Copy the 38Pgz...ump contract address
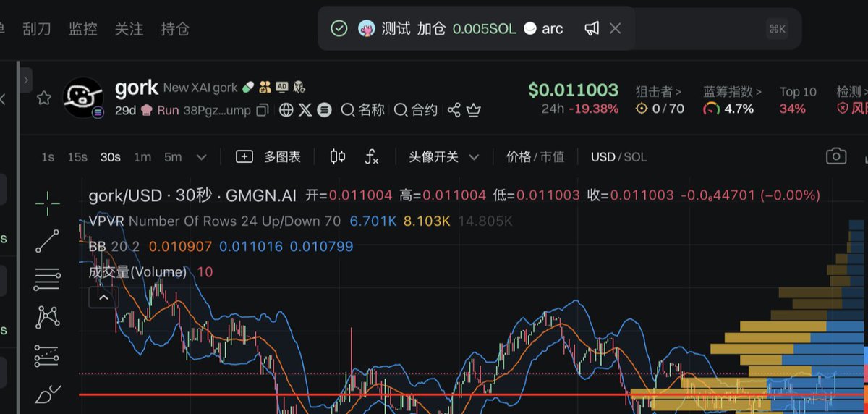 (x=263, y=110)
